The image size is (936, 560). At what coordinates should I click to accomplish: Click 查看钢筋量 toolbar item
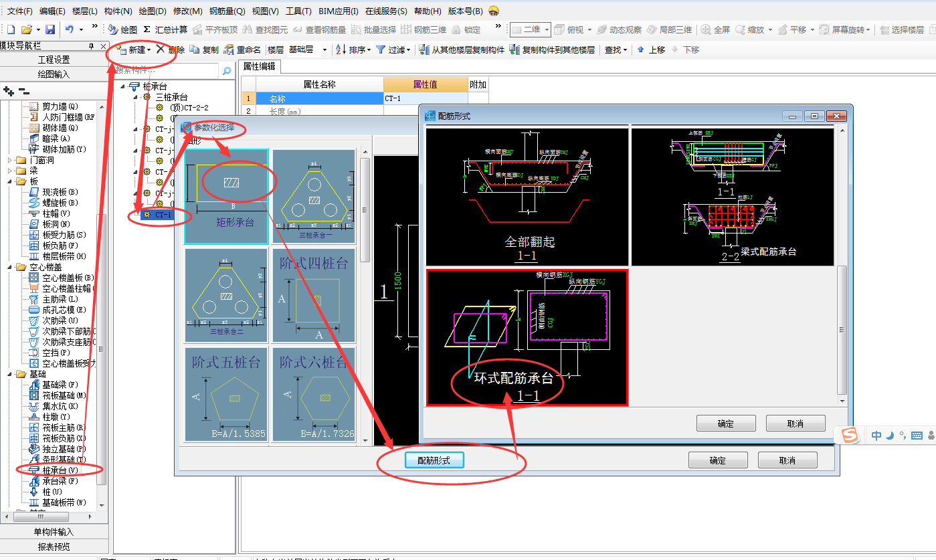pyautogui.click(x=319, y=29)
